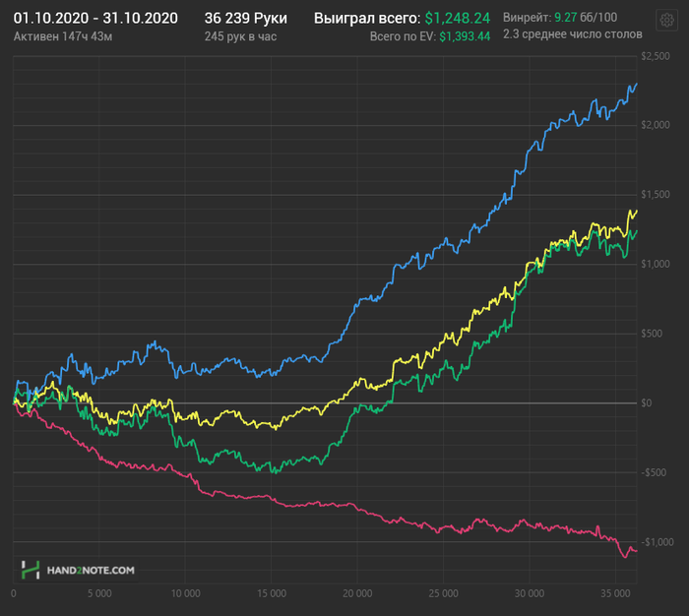Screen dimensions: 689x616
Task: Click the green line's final end point
Action: click(637, 231)
